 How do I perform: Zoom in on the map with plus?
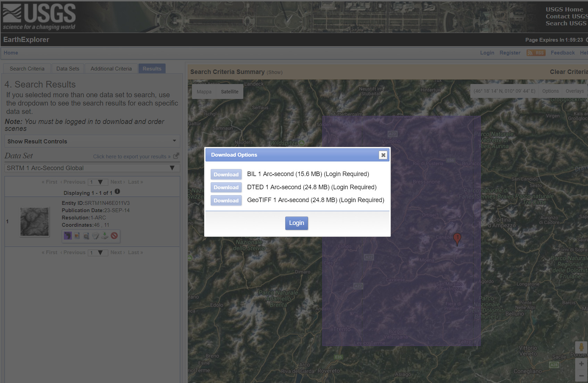581,364
